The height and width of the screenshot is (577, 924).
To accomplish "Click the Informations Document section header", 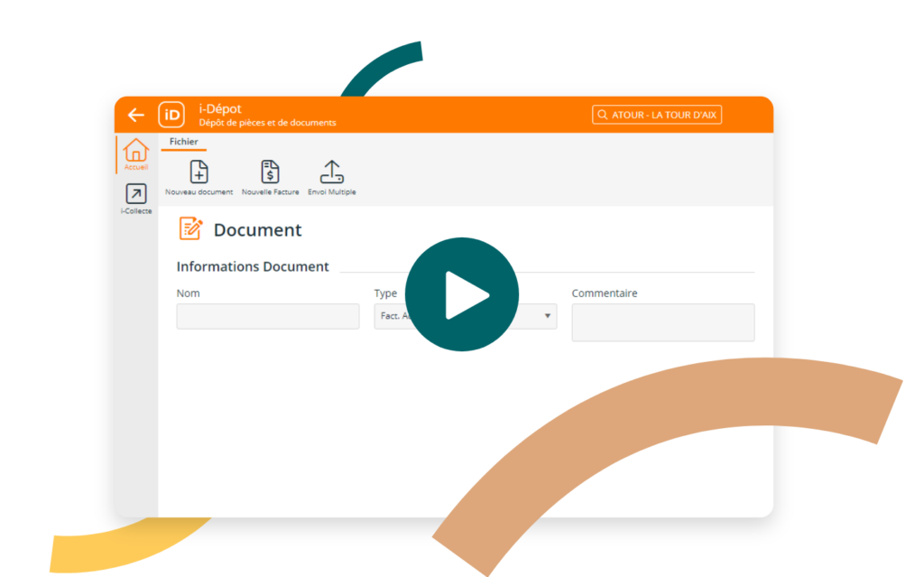I will point(253,266).
